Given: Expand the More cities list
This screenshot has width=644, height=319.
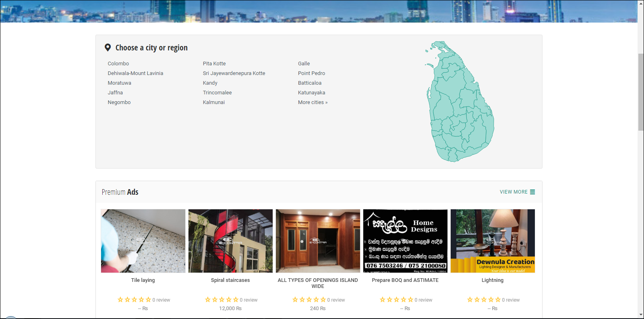Looking at the screenshot, I should click(x=313, y=102).
